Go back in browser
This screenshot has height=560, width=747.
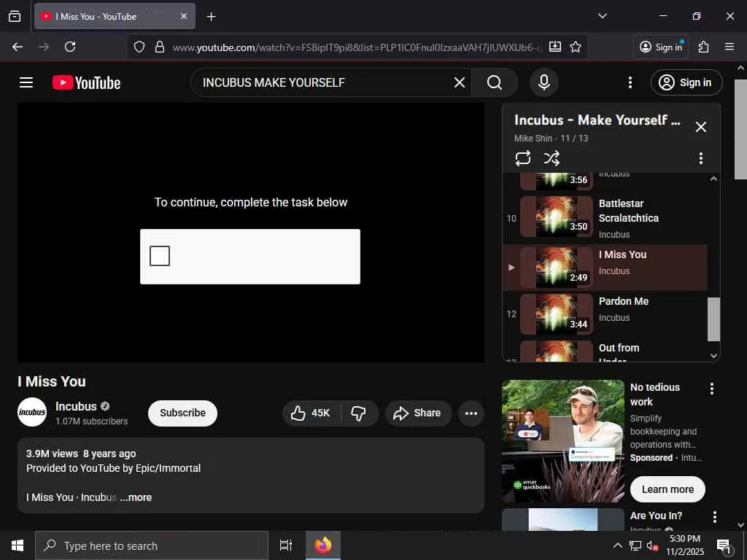click(18, 47)
